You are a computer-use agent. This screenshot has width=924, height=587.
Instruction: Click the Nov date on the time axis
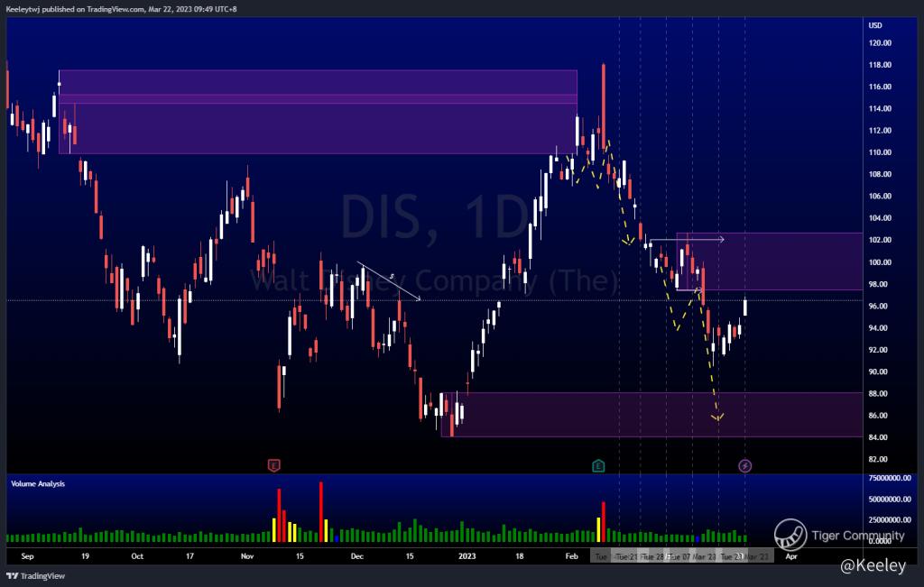247,555
